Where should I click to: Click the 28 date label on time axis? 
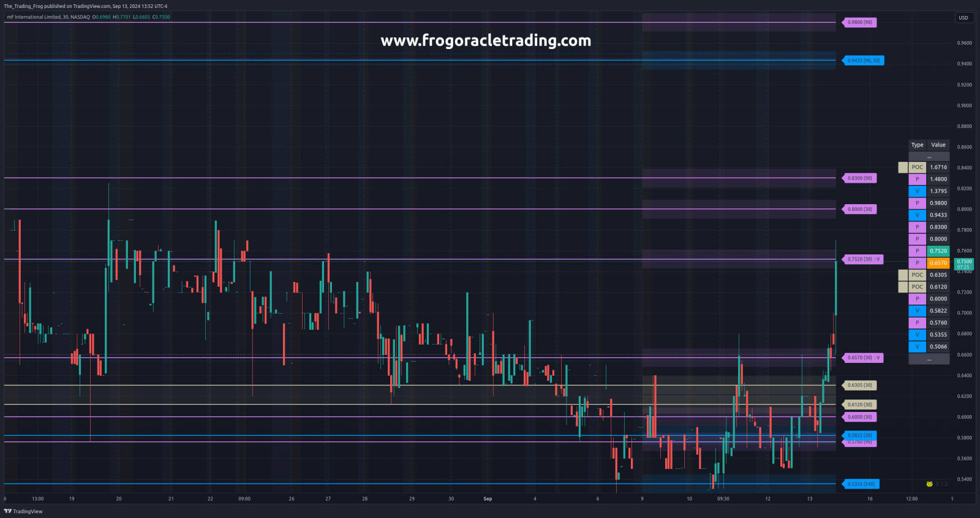point(365,499)
